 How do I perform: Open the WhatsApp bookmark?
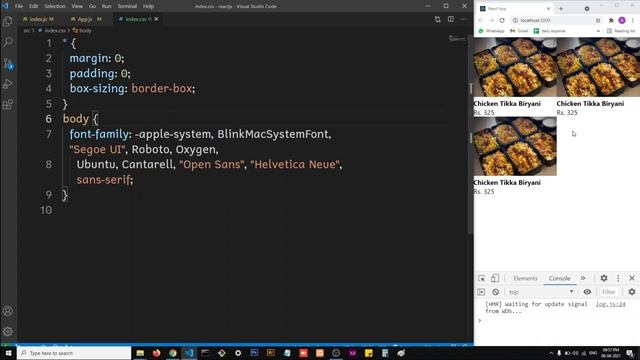point(491,31)
